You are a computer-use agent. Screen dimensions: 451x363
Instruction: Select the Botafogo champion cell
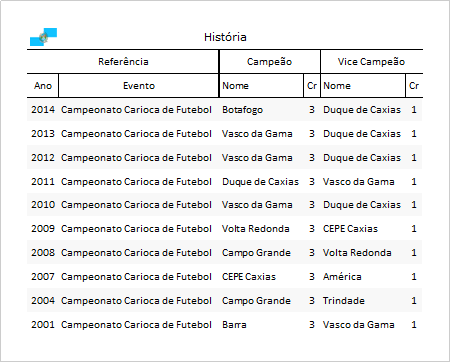point(242,110)
